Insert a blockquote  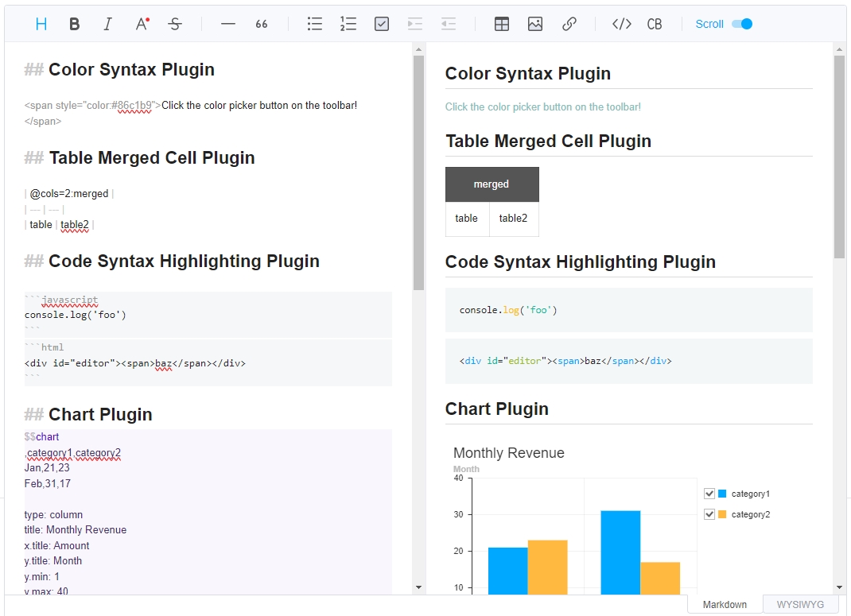tap(262, 24)
